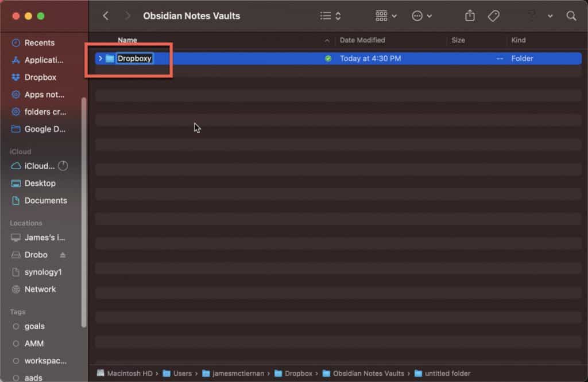Click jamesmctiernan in the path bar
Screen dimensions: 588x382
(233, 373)
